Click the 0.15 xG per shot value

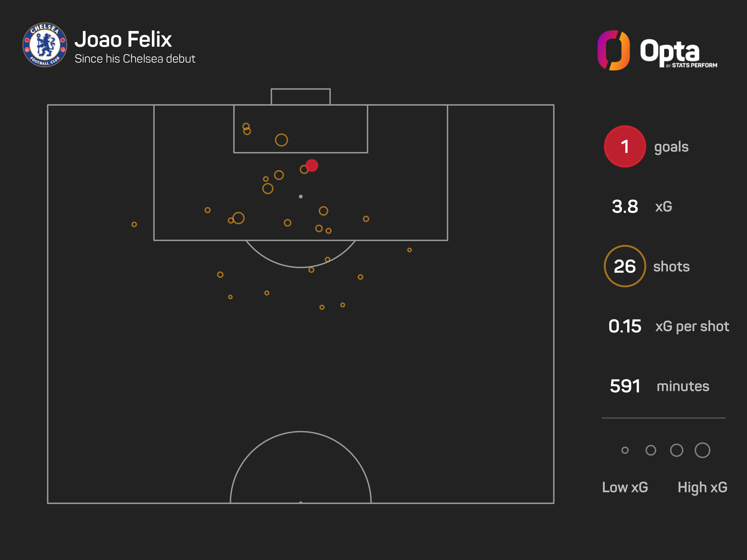(x=625, y=326)
